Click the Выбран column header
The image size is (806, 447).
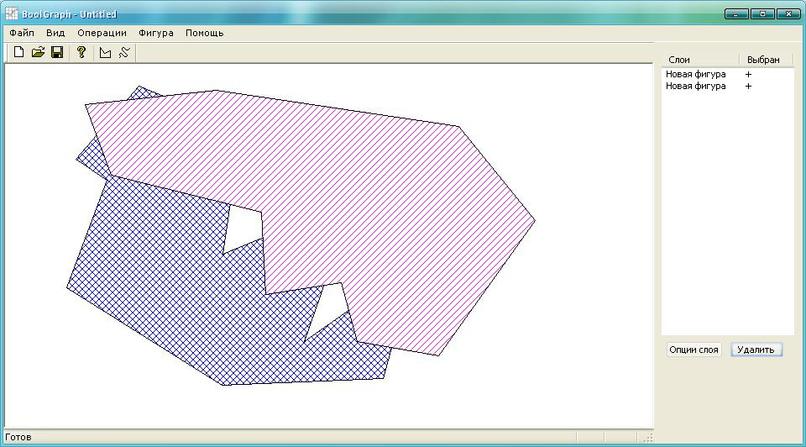(766, 60)
